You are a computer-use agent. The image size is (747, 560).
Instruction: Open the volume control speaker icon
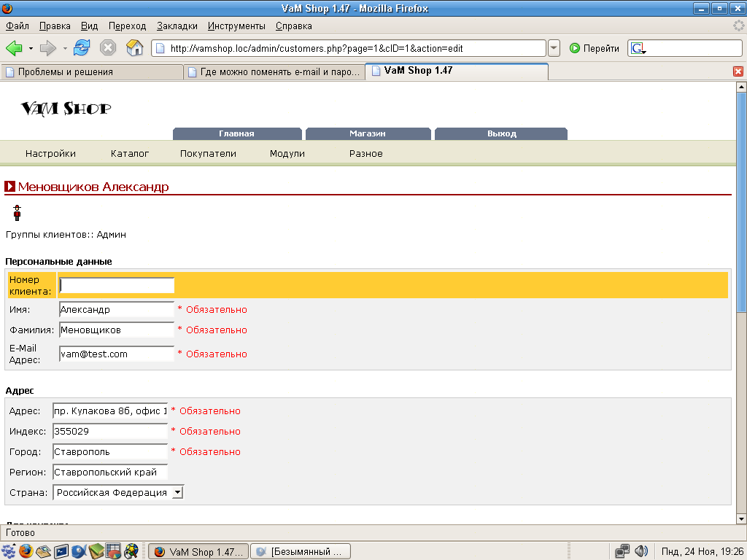pyautogui.click(x=641, y=551)
